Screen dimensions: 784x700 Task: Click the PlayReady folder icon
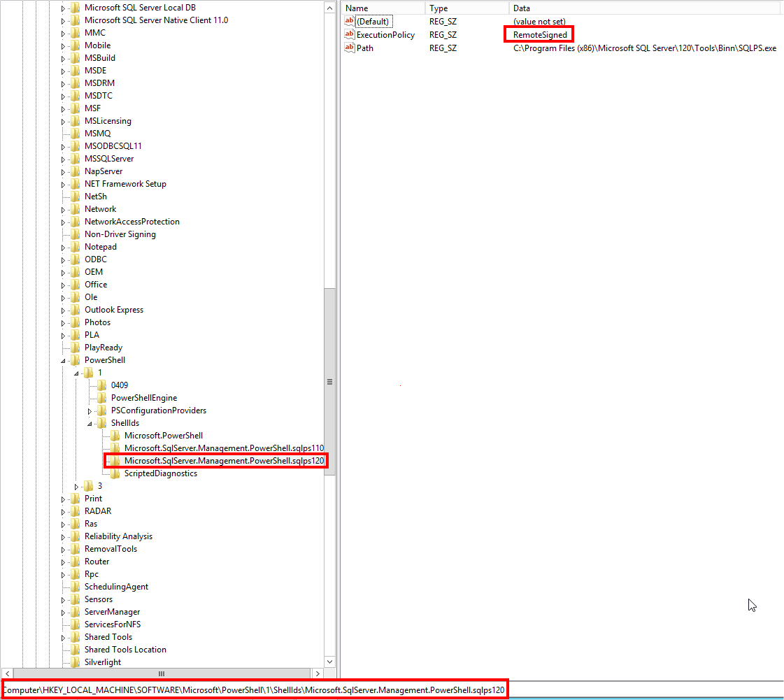[x=76, y=348]
